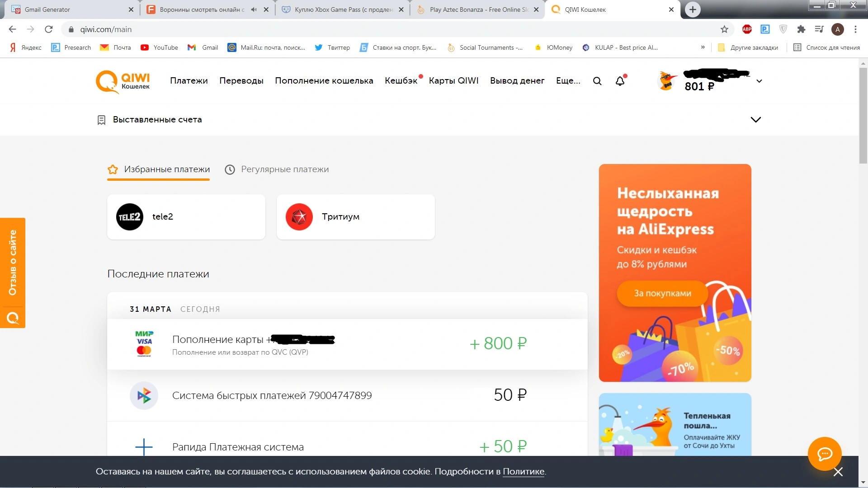Open the orange support chat bubble

click(x=825, y=454)
